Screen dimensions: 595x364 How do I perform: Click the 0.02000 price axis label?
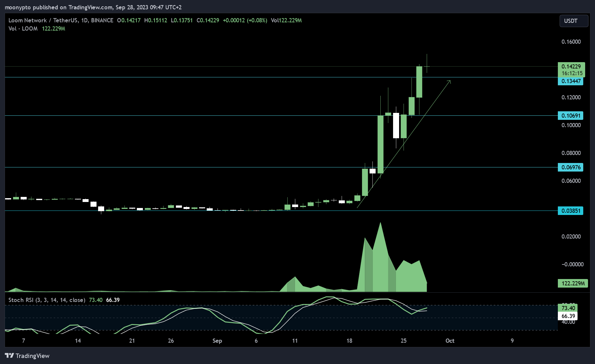coord(571,237)
